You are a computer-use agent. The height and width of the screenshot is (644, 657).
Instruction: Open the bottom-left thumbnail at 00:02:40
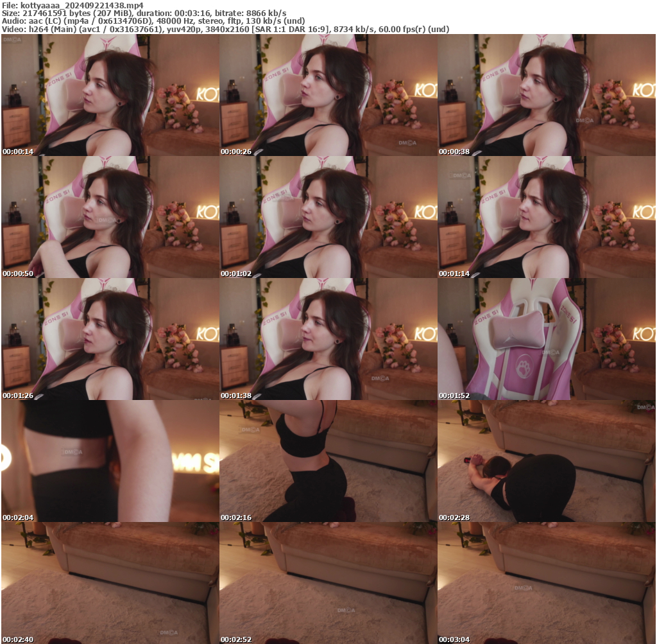[109, 581]
